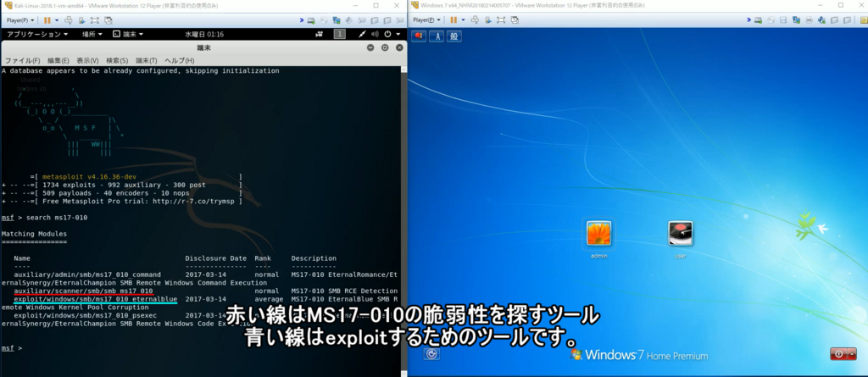Open the アプリケーション menu in Kali
The width and height of the screenshot is (868, 377).
(37, 35)
